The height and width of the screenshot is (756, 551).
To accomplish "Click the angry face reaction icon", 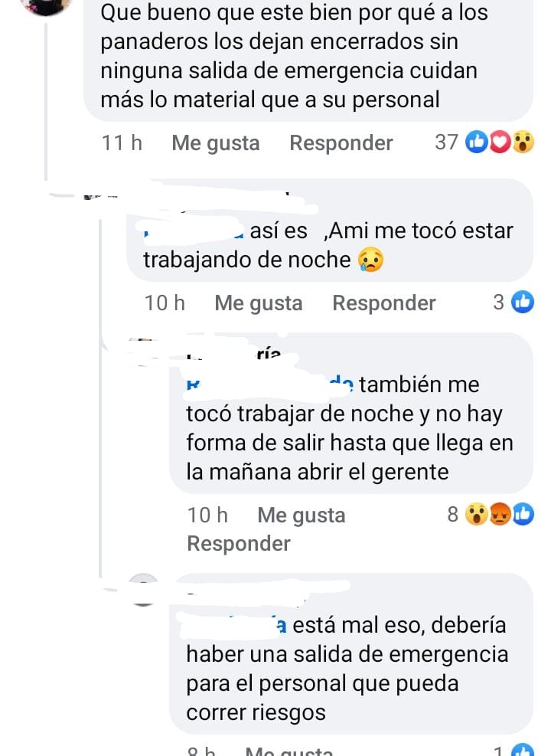I will 500,515.
